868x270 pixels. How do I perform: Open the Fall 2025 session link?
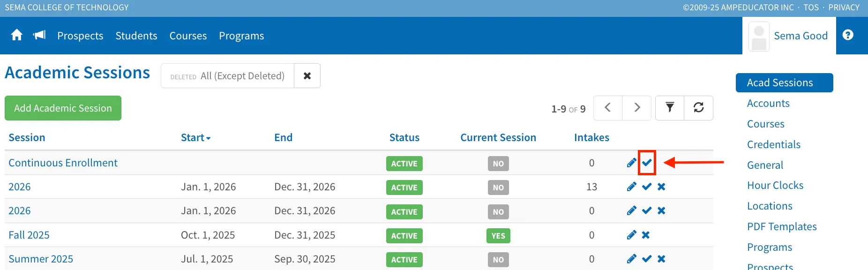[x=29, y=235]
